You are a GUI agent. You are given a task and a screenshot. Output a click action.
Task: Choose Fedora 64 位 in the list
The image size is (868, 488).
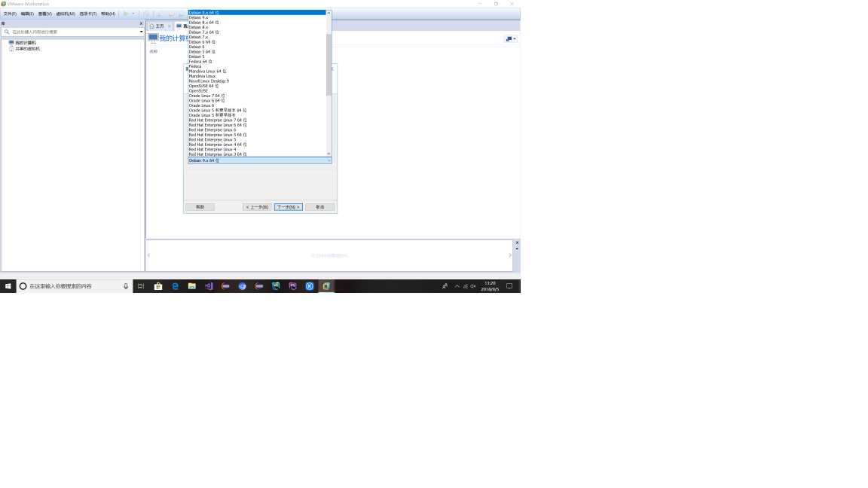click(x=257, y=62)
